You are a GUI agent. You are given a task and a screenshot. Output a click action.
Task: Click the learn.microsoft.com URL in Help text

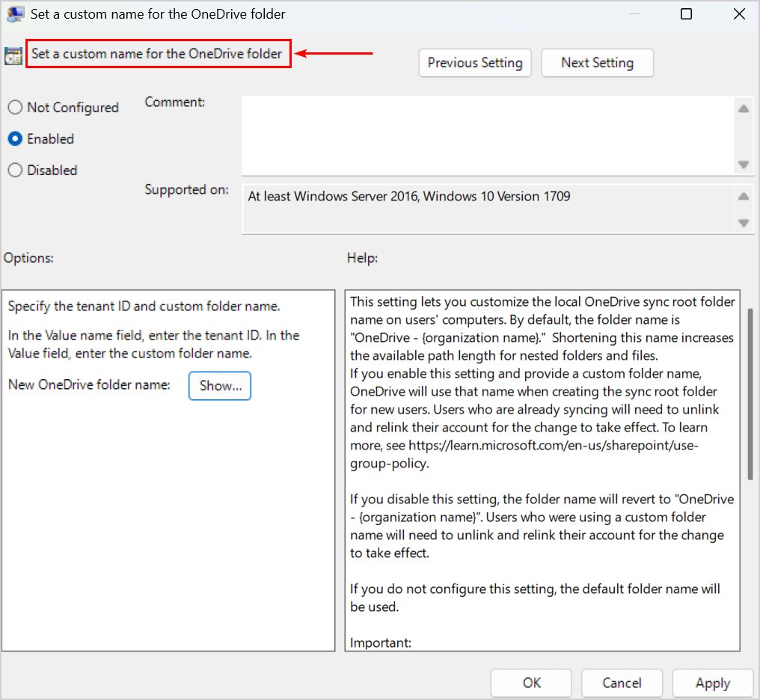[524, 454]
